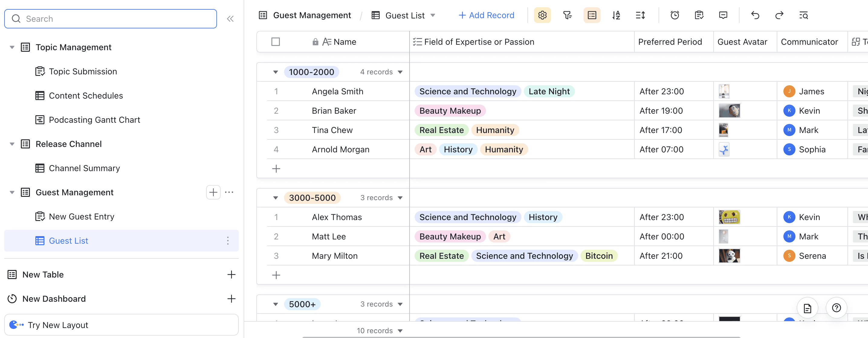868x338 pixels.
Task: Collapse the 1000-2000 group
Action: pos(275,72)
